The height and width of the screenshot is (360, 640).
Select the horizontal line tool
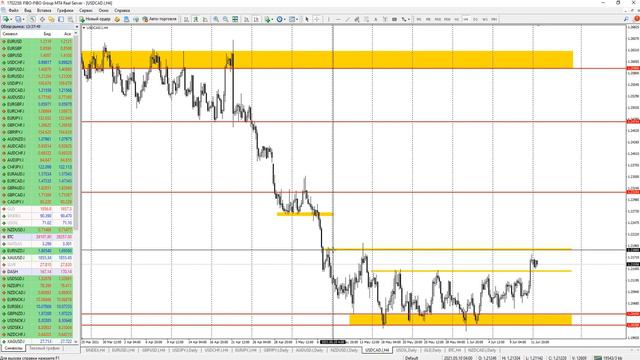[338, 19]
